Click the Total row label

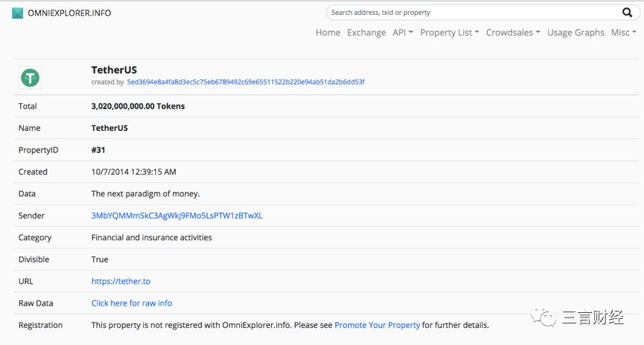click(28, 106)
